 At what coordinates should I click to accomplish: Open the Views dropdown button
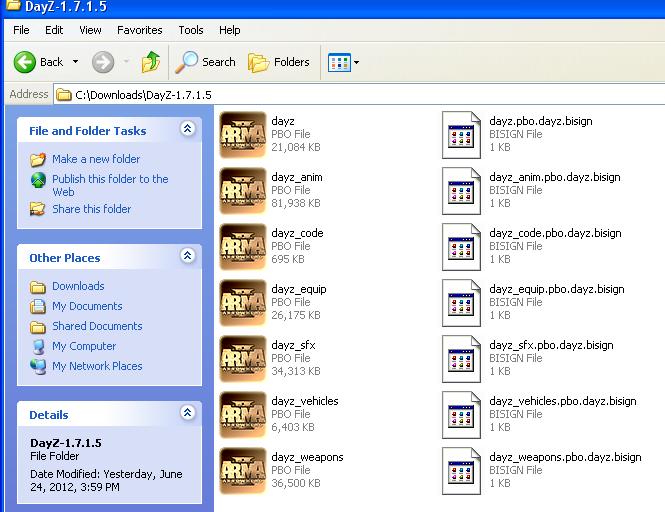344,62
